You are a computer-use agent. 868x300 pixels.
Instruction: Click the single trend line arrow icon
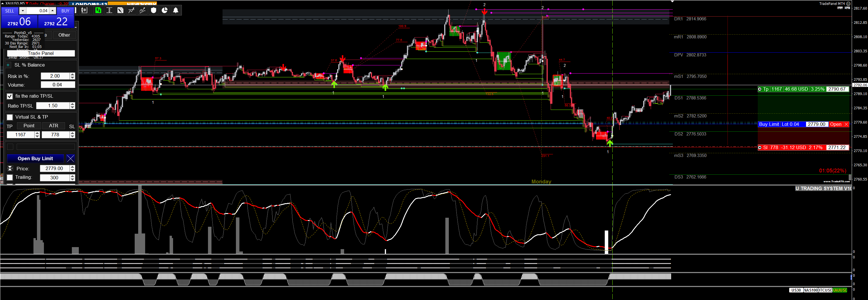(131, 10)
